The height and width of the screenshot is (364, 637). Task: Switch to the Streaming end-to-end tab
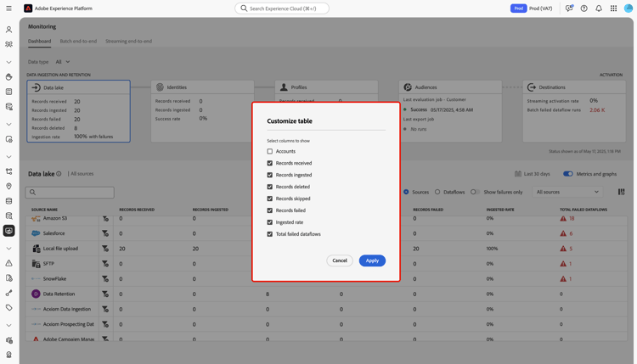tap(129, 41)
